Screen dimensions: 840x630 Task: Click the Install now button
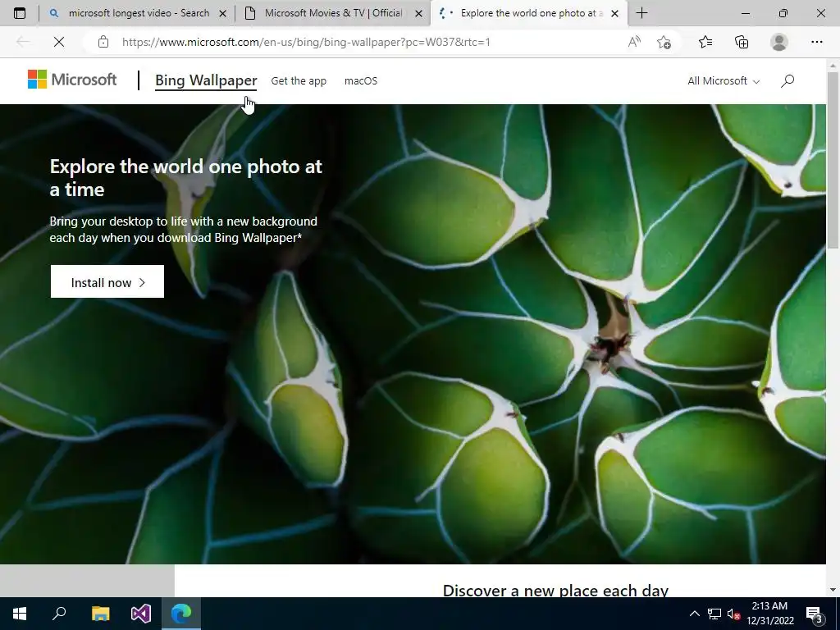107,282
